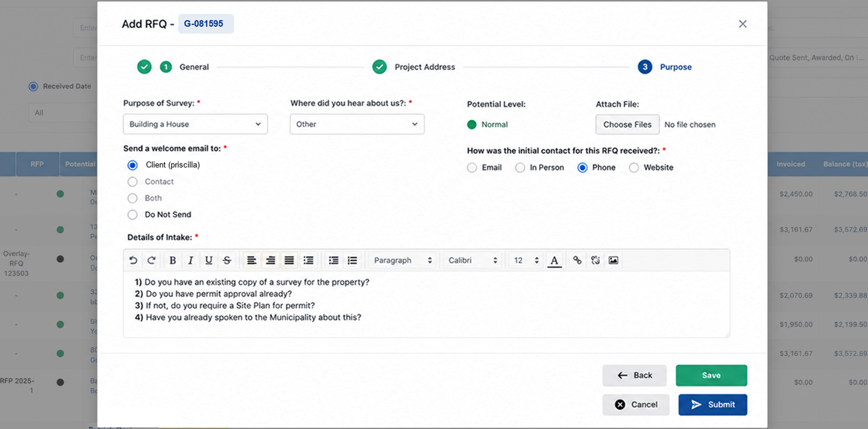Justify the intake text
The height and width of the screenshot is (429, 868).
coord(289,260)
